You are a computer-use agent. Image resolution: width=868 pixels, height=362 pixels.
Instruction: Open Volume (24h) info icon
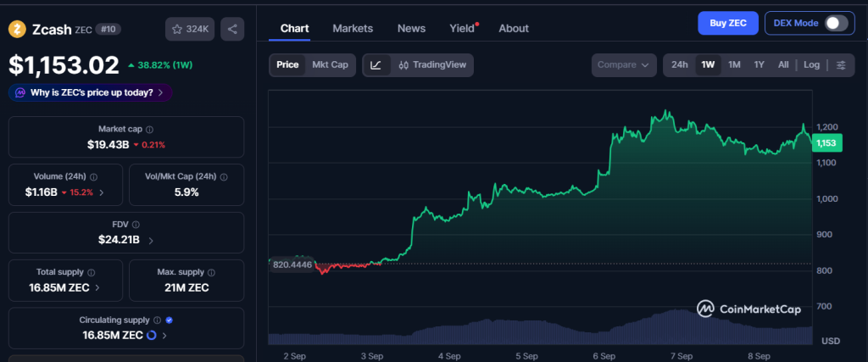(x=93, y=177)
